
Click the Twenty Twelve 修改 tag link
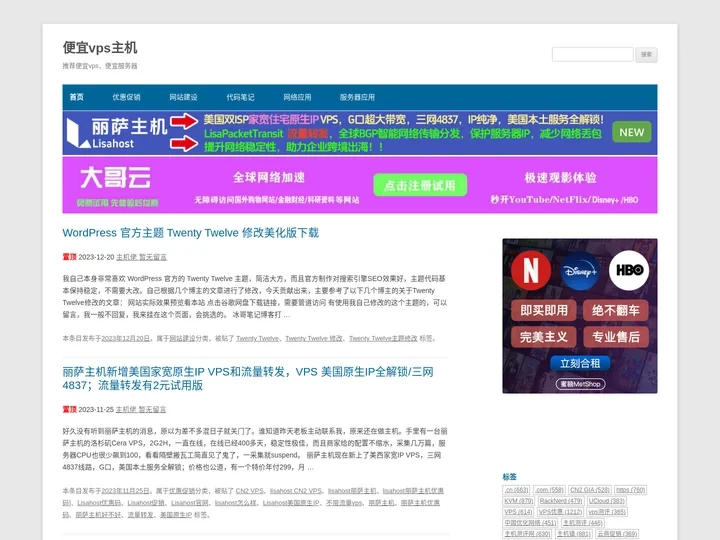[314, 338]
